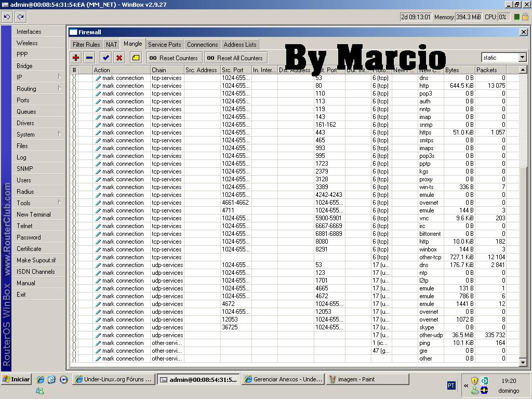This screenshot has height=399, width=532.
Task: Click Make Supout.rif in the sidebar
Action: [38, 260]
